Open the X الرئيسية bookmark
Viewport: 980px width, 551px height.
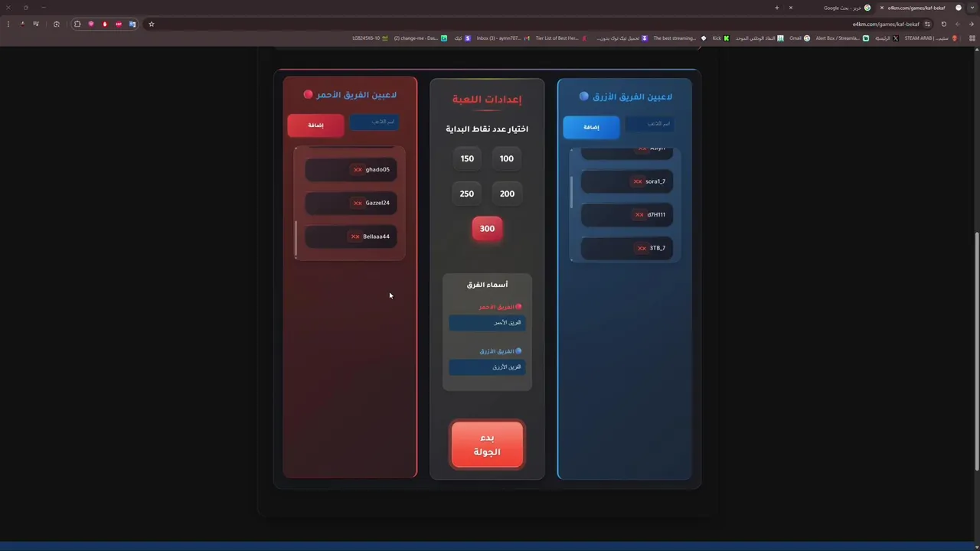887,38
